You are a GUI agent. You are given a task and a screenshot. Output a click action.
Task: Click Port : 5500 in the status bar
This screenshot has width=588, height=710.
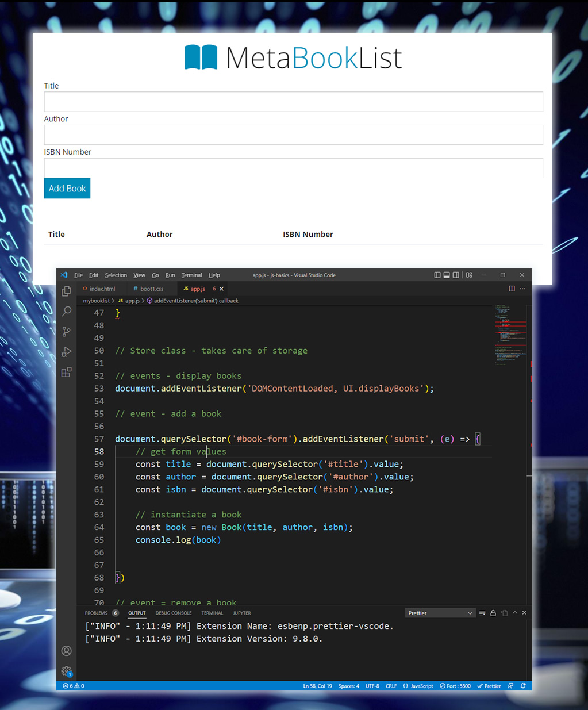tap(455, 685)
